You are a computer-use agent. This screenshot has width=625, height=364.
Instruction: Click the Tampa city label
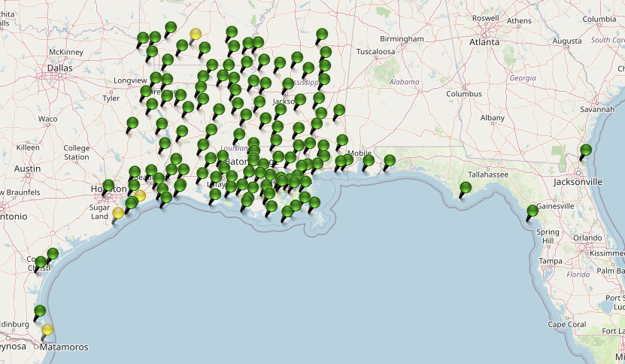550,261
